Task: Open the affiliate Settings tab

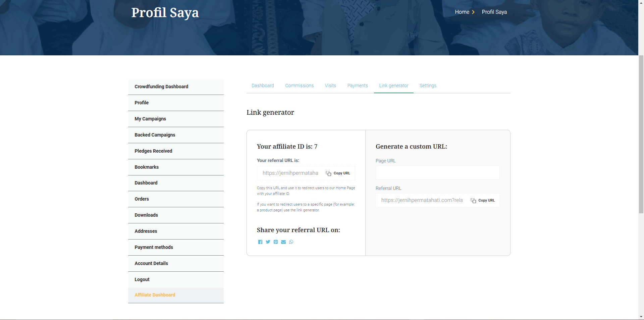Action: tap(428, 86)
